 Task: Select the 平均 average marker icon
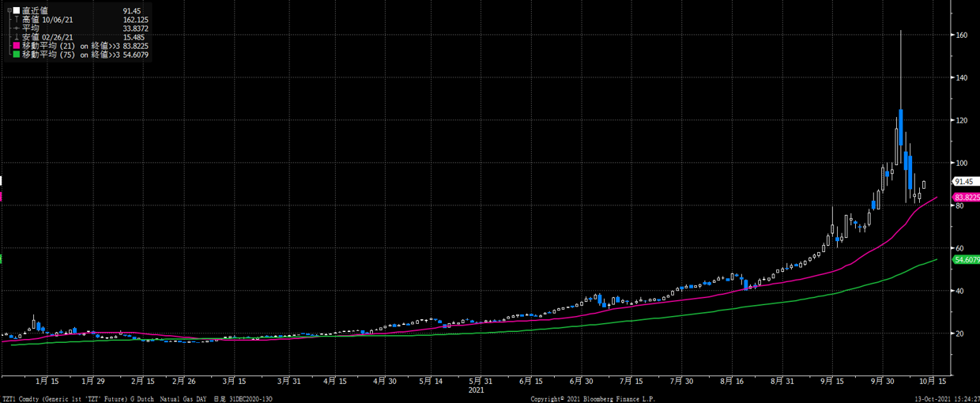tap(17, 28)
